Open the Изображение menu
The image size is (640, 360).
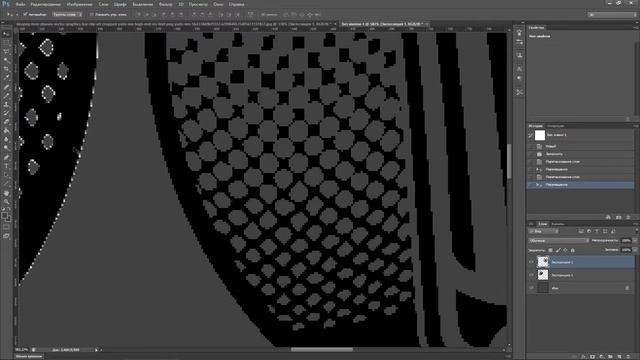80,4
